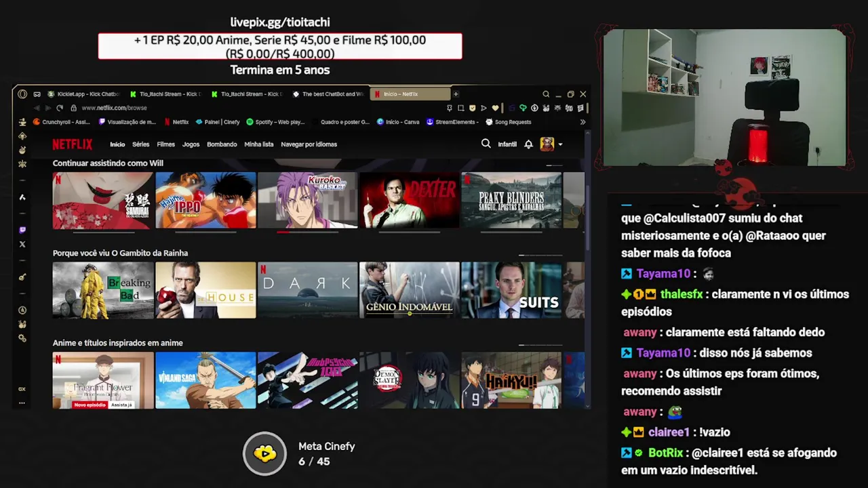Click Porque você viu O Gambito heading
The width and height of the screenshot is (868, 488).
pos(120,253)
